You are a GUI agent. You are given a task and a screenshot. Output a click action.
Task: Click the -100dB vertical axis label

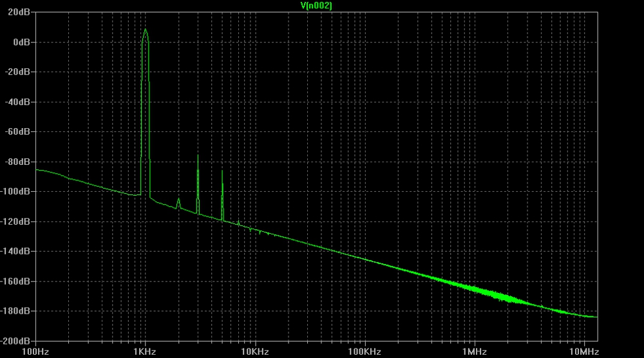(x=16, y=191)
